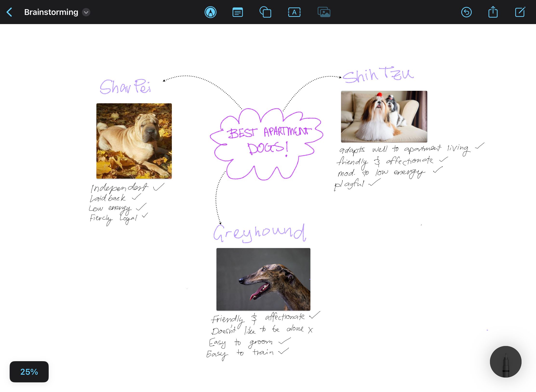Open the photo and media insert tool

324,12
